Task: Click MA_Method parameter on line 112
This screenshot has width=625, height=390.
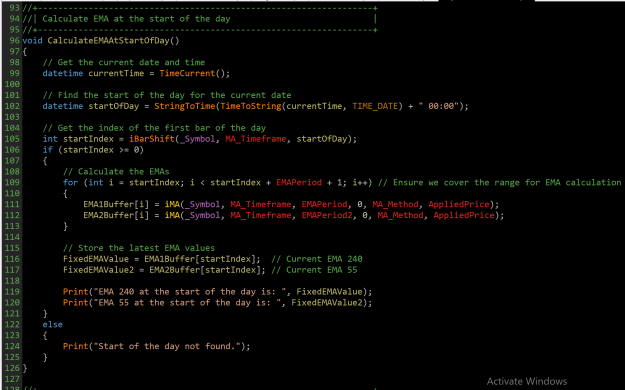Action: [x=400, y=215]
